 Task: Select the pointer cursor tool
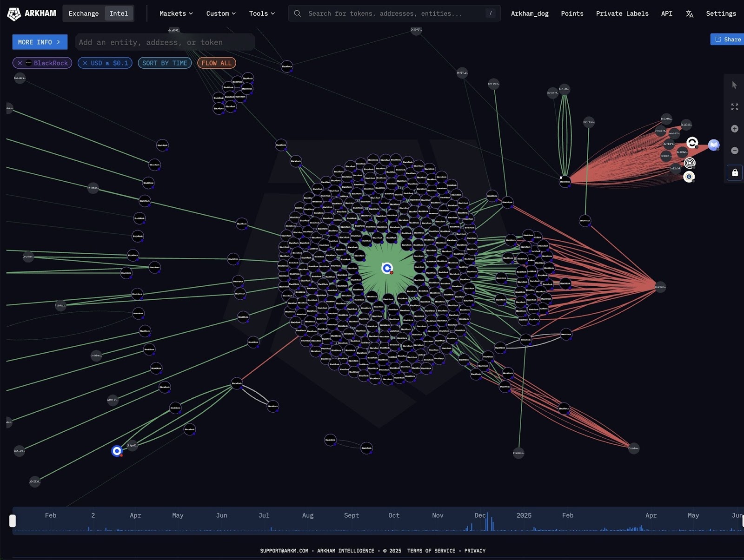point(734,85)
